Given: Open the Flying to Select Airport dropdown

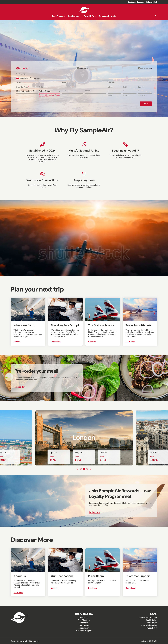Looking at the screenshot, I should point(50,91).
